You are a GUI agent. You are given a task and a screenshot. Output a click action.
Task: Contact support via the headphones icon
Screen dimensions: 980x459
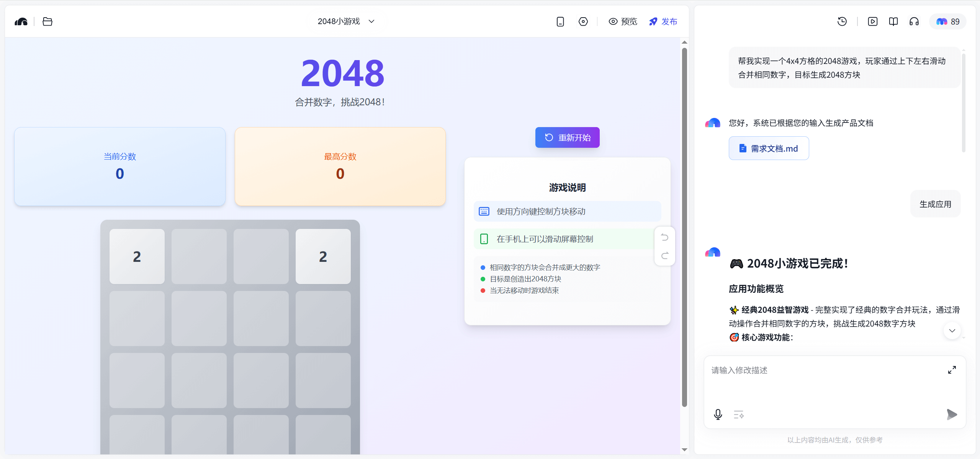pos(913,21)
